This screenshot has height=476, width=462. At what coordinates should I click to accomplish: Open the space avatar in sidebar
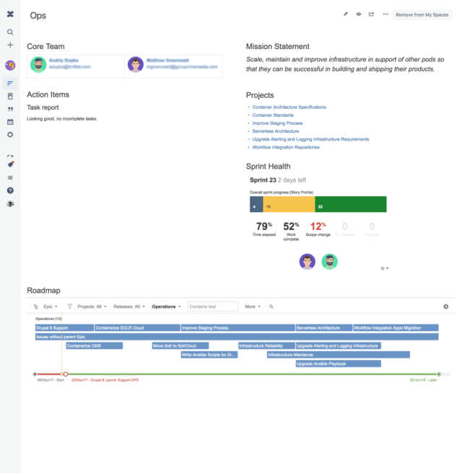click(10, 65)
